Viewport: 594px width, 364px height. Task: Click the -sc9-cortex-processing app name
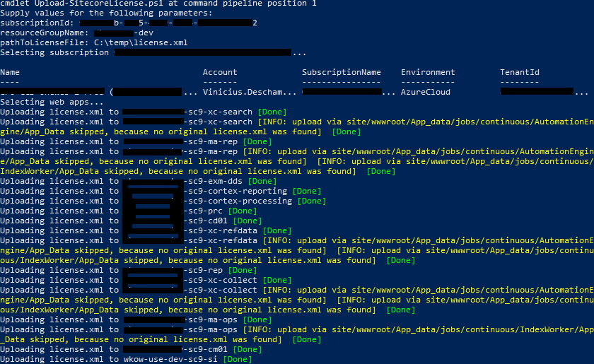click(x=238, y=201)
